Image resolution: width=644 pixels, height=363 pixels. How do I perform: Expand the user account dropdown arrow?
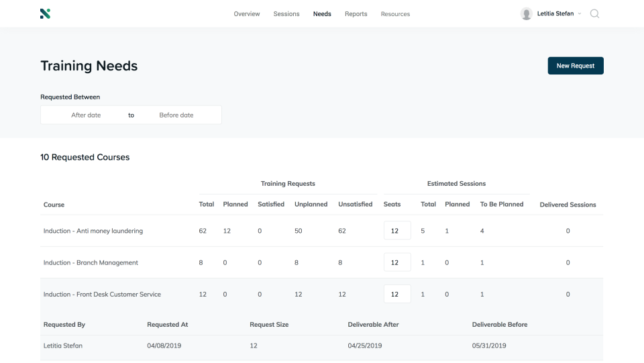click(x=580, y=14)
